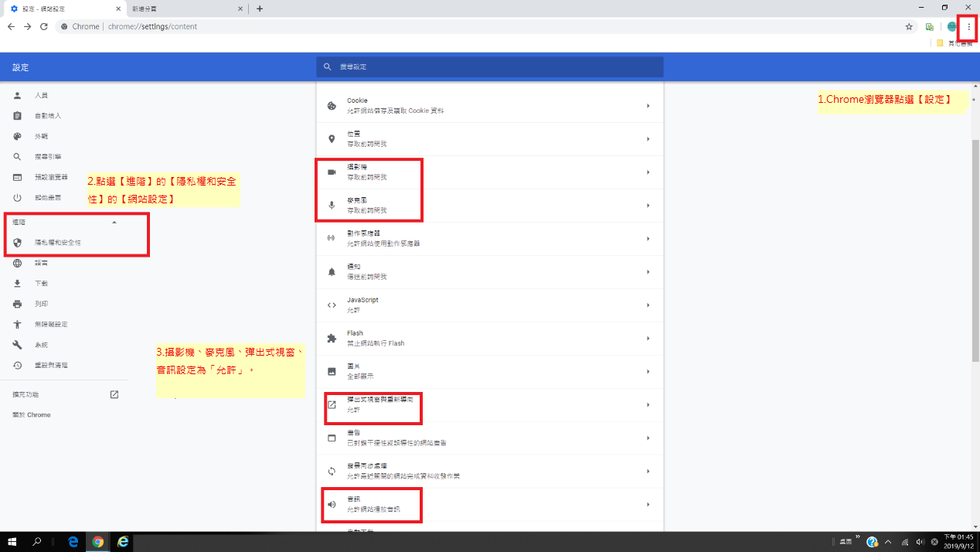Adjust the system volume in the taskbar
Screen dimensions: 980x552
coord(919,541)
